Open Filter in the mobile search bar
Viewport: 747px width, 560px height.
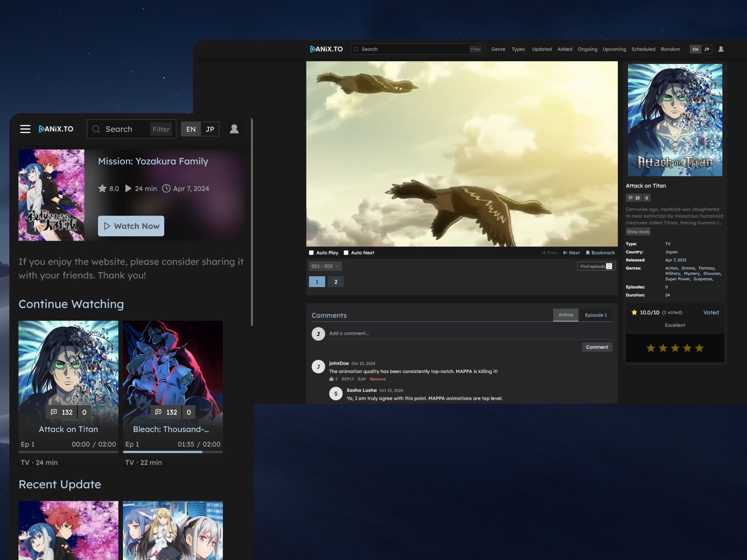click(161, 129)
